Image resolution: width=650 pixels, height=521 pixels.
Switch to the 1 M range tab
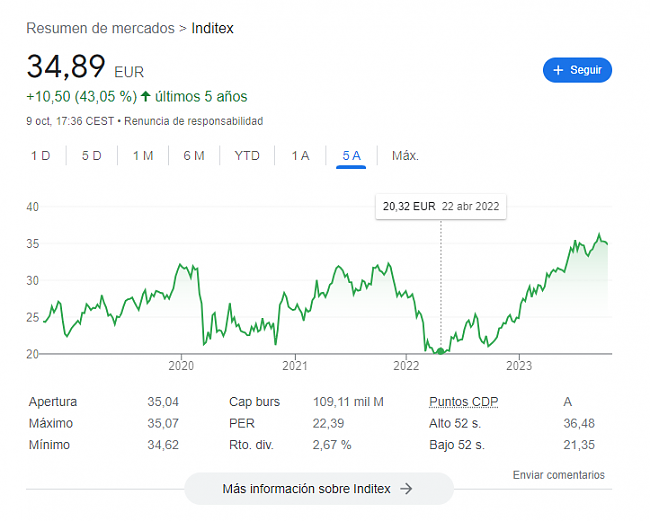pos(143,156)
